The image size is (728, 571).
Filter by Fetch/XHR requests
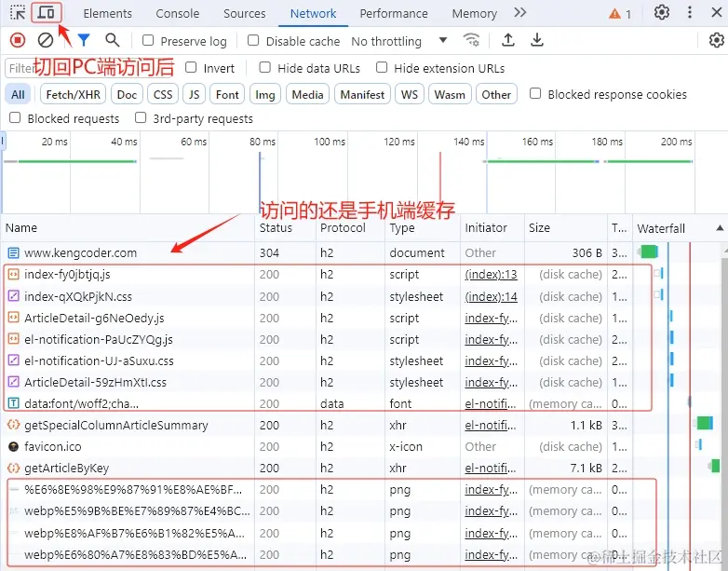point(74,94)
